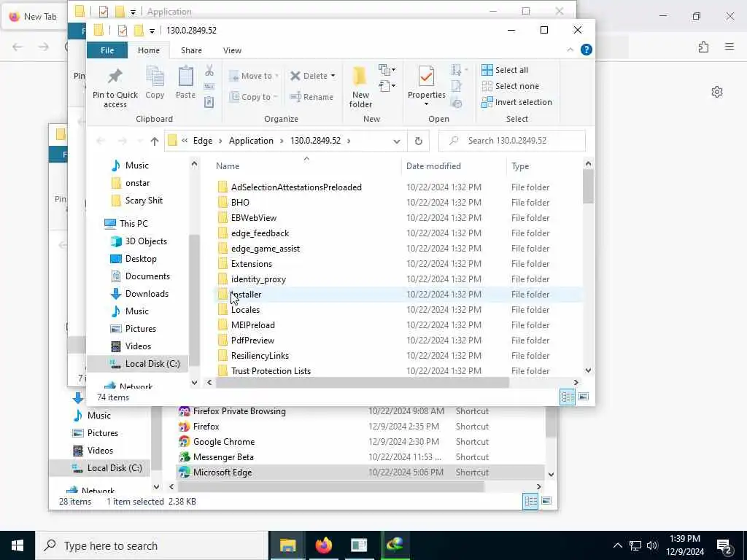Select the Extensions folder

click(251, 264)
